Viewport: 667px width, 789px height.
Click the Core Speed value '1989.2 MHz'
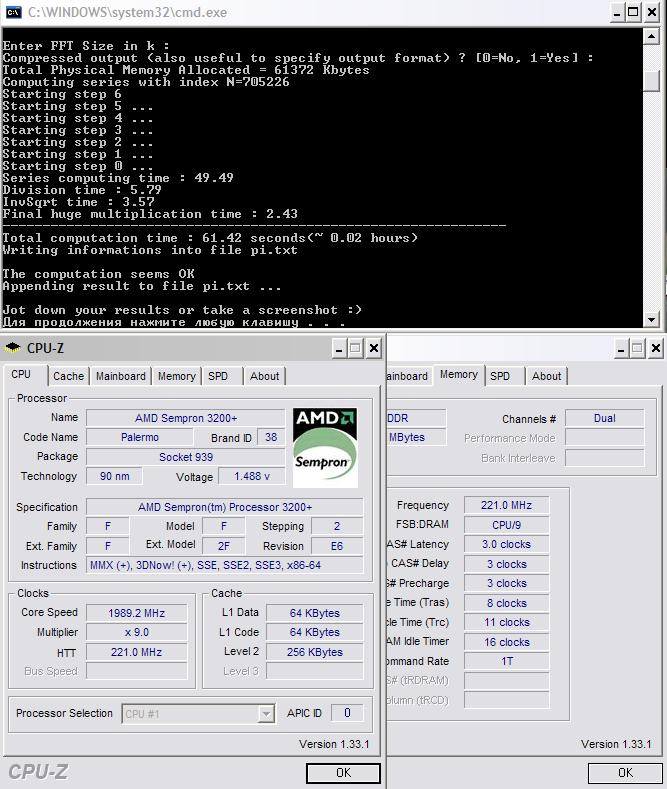point(136,613)
